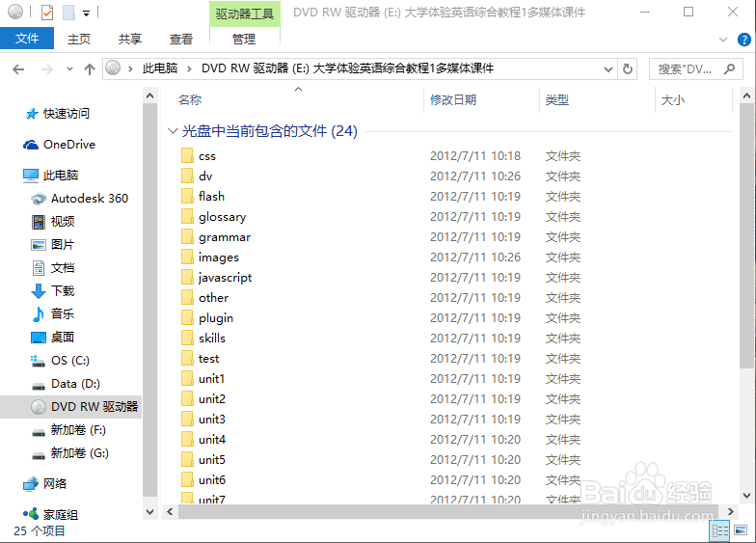Go up one level with up arrow
The height and width of the screenshot is (543, 756).
point(90,69)
